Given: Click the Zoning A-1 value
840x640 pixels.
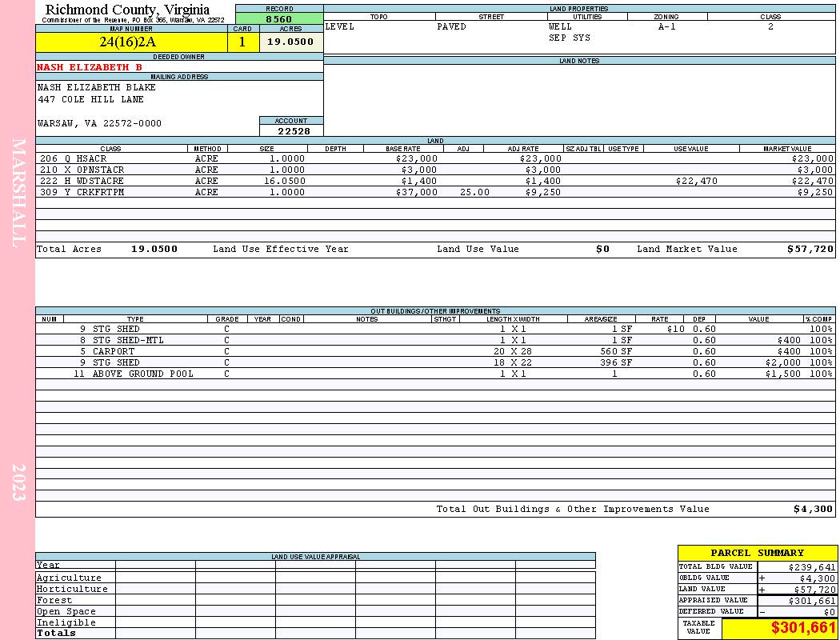Looking at the screenshot, I should click(x=667, y=26).
